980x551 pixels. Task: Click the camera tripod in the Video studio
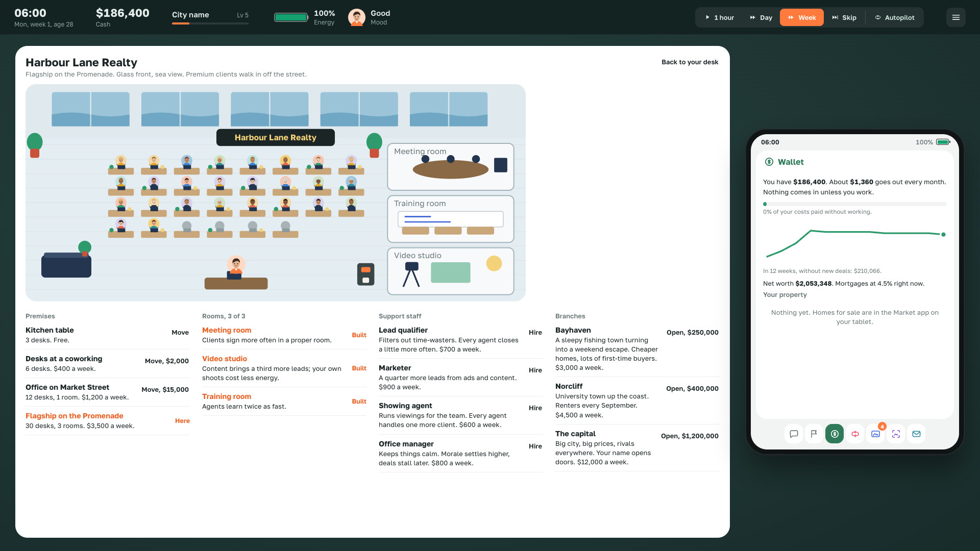411,274
